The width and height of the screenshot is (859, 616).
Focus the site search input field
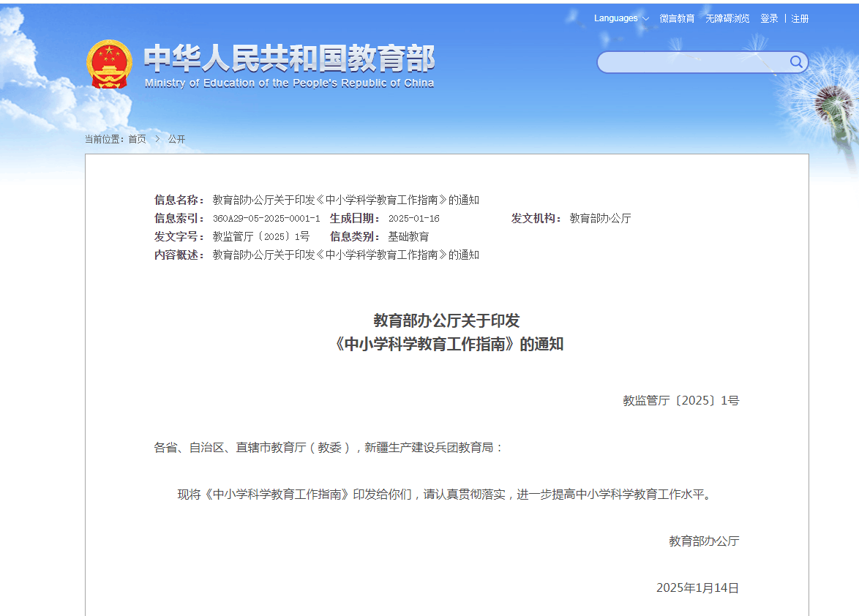(x=693, y=62)
